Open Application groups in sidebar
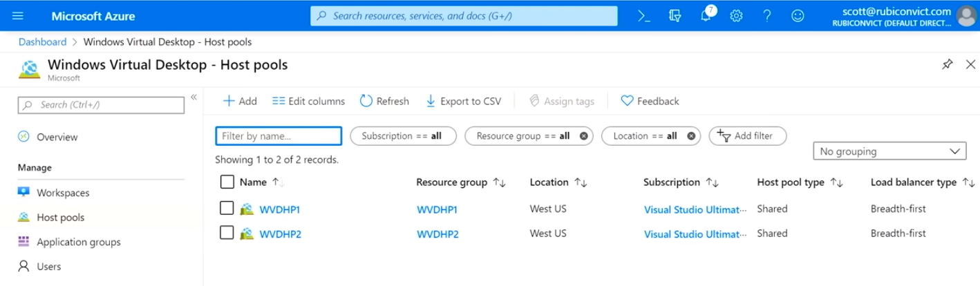The image size is (980, 286). pyautogui.click(x=78, y=242)
